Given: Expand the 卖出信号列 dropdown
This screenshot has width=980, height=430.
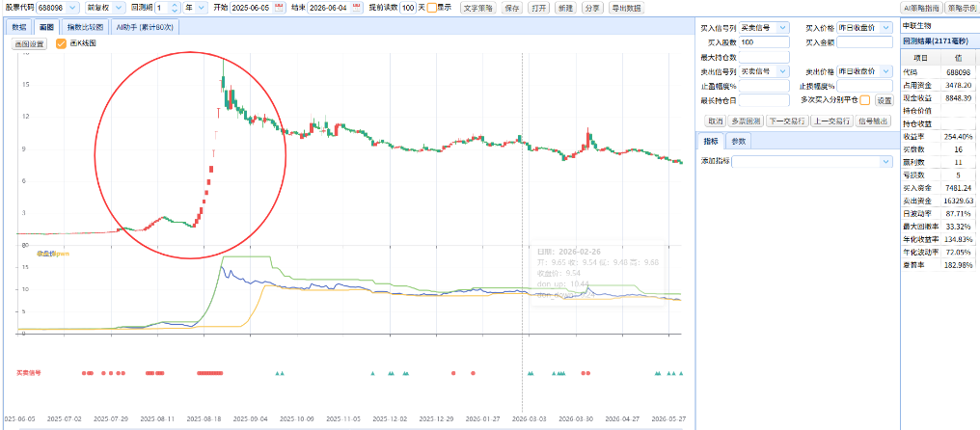Looking at the screenshot, I should 784,71.
